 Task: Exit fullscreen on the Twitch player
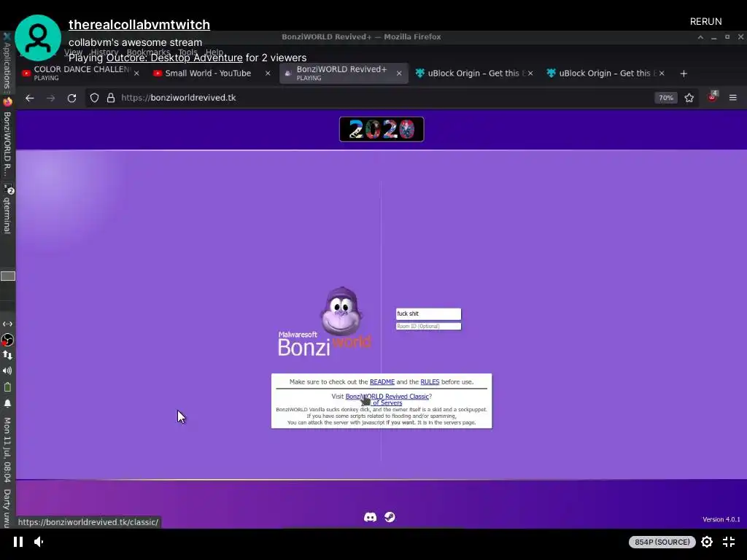point(729,542)
